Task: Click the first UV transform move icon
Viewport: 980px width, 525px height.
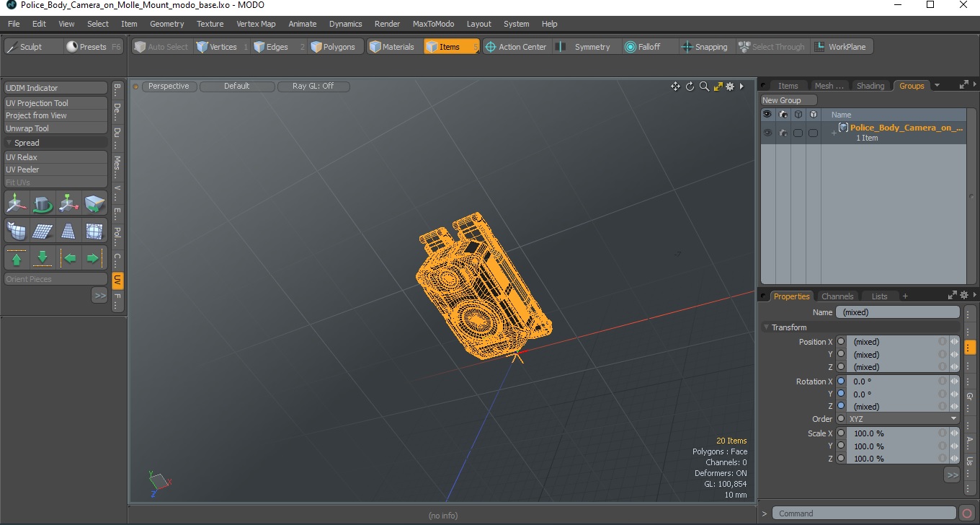Action: tap(17, 204)
